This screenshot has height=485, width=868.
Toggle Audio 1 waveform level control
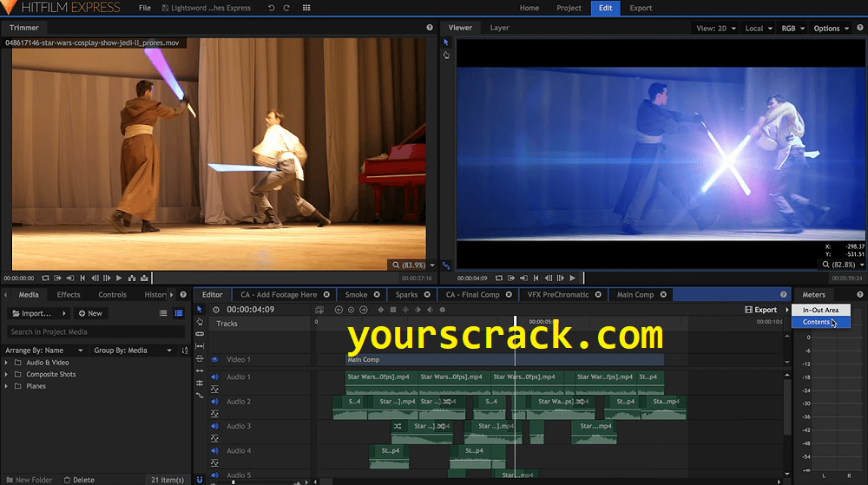pyautogui.click(x=214, y=390)
